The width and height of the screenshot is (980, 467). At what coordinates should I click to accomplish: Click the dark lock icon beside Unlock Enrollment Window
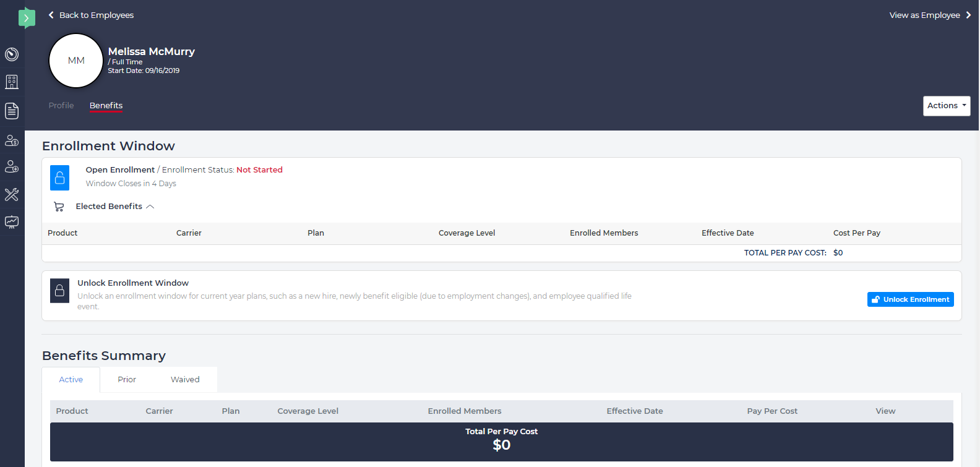click(59, 290)
